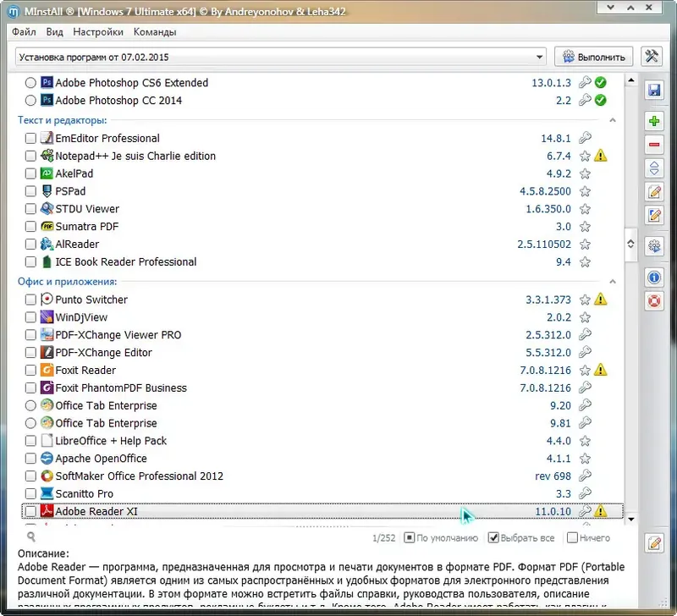Click the move up/down arrows sidebar icon
The width and height of the screenshot is (677, 616).
[654, 168]
